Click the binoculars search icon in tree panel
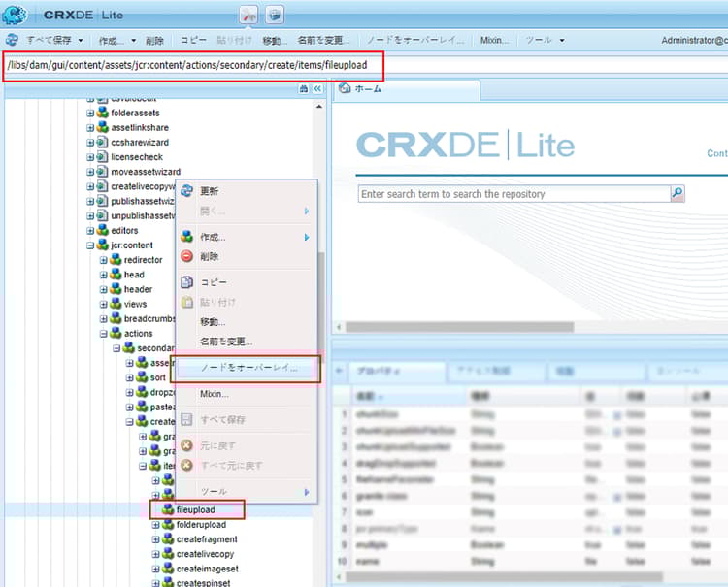The width and height of the screenshot is (728, 587). (304, 88)
